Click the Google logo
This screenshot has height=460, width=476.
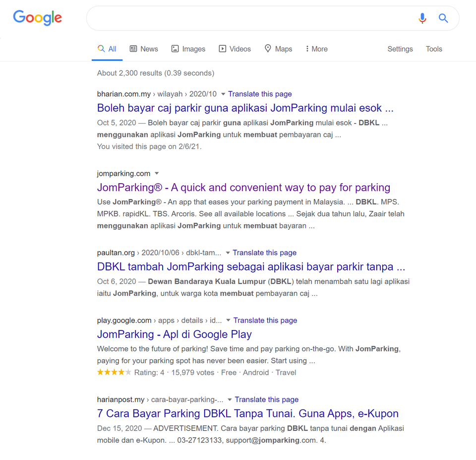click(38, 18)
